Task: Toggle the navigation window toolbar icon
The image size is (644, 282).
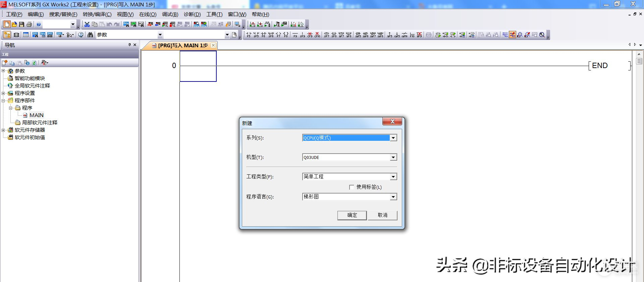Action: pyautogui.click(x=7, y=35)
